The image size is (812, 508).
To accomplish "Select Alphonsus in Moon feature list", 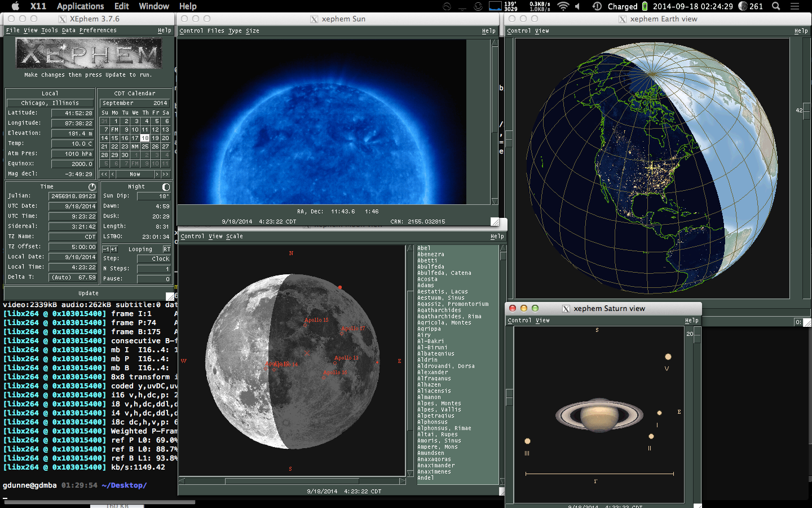I will coord(433,422).
